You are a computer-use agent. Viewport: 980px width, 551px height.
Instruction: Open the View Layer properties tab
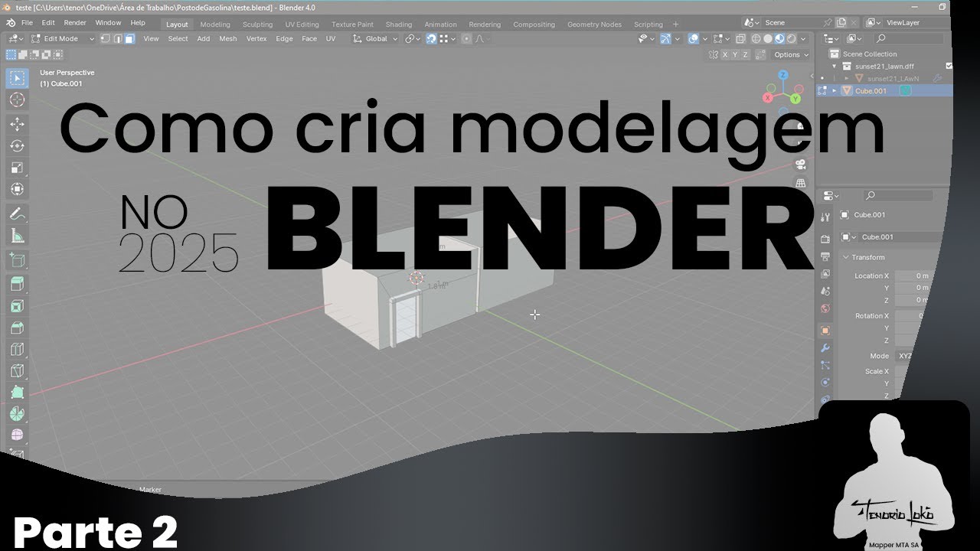point(825,274)
